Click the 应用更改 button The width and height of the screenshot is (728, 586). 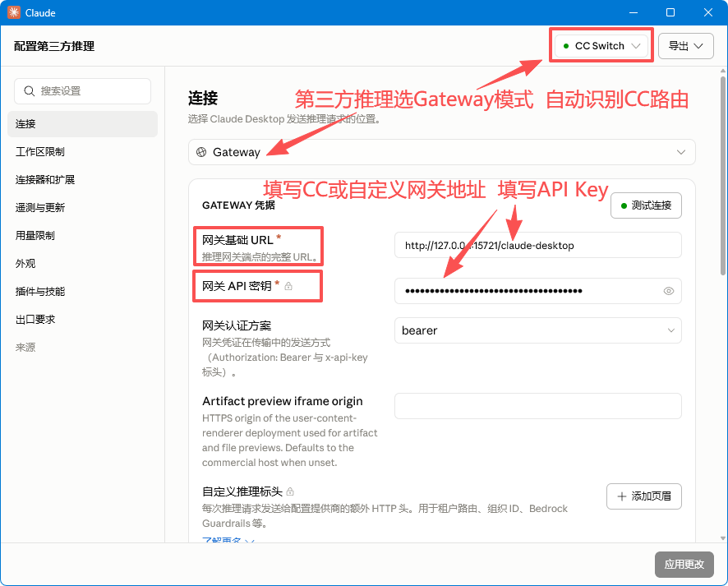pyautogui.click(x=684, y=564)
